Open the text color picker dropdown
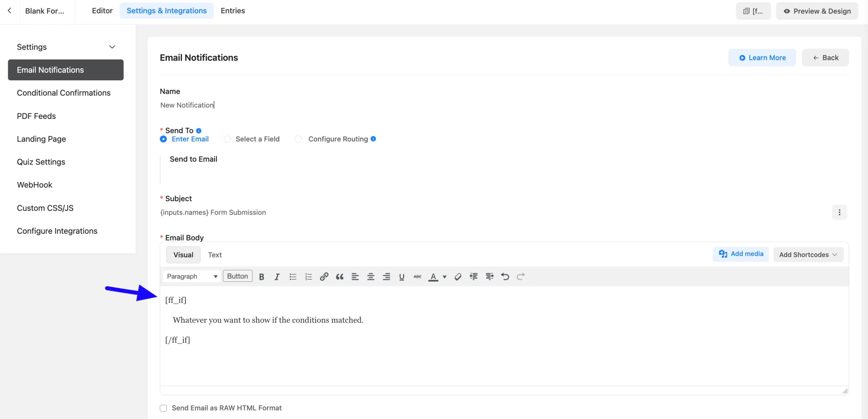This screenshot has height=419, width=868. pyautogui.click(x=444, y=276)
